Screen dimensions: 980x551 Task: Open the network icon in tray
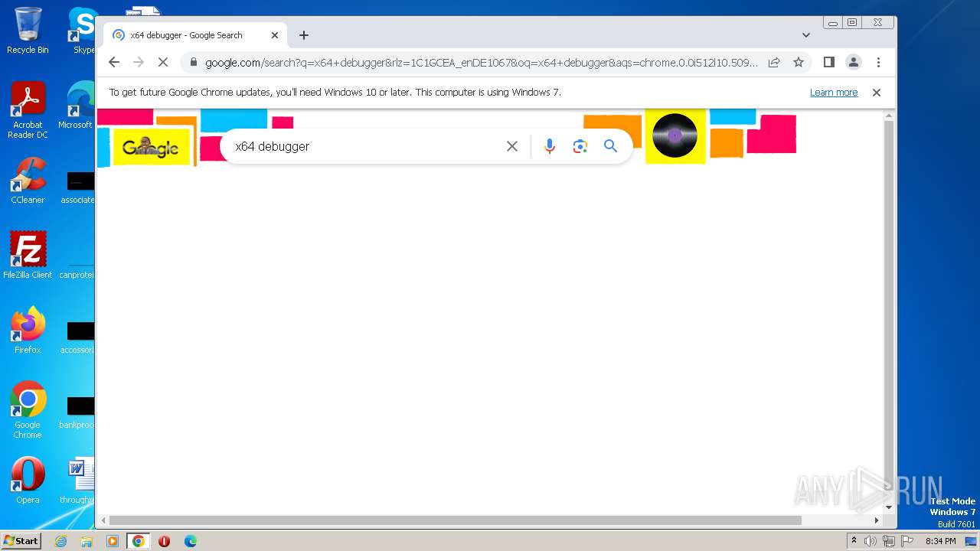click(888, 541)
